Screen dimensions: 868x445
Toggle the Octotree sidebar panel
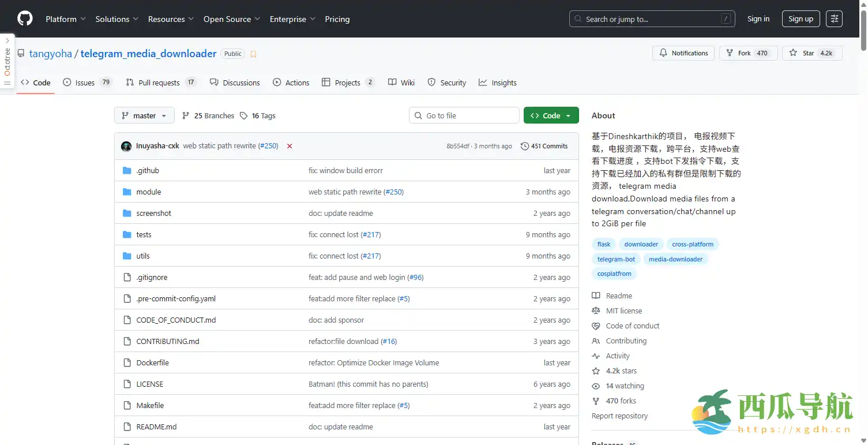[x=7, y=61]
